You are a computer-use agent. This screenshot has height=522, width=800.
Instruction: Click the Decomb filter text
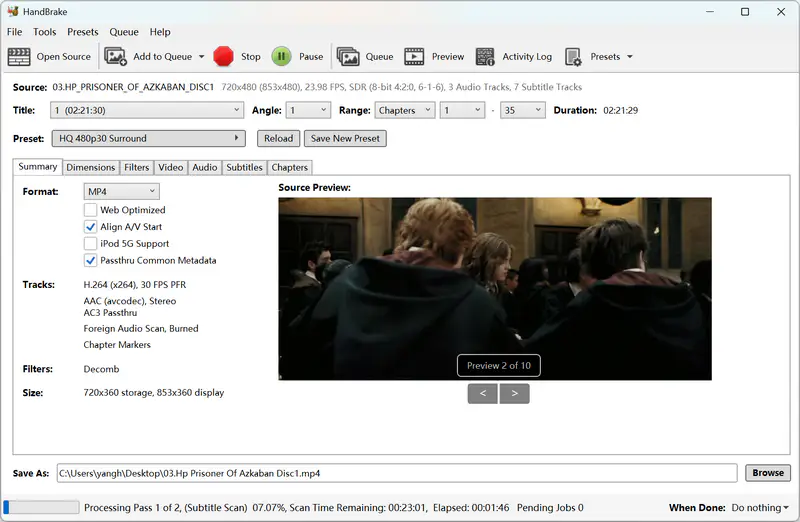click(x=101, y=369)
